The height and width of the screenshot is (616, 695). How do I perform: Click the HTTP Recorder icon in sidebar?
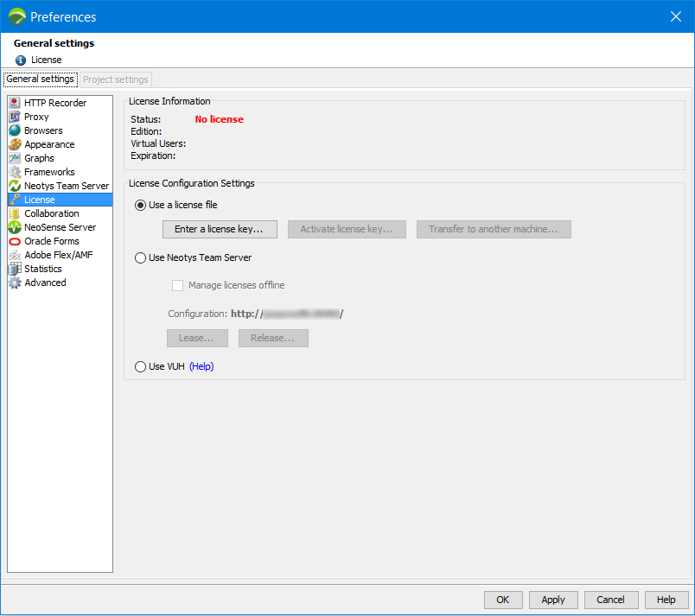pos(15,103)
